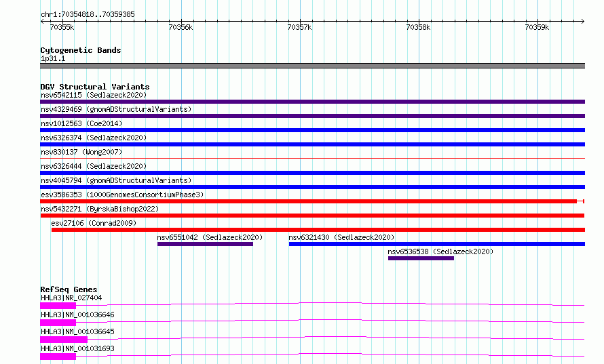Open the Cytogenetic Bands track title
Image resolution: width=604 pixels, height=364 pixels.
[x=81, y=50]
